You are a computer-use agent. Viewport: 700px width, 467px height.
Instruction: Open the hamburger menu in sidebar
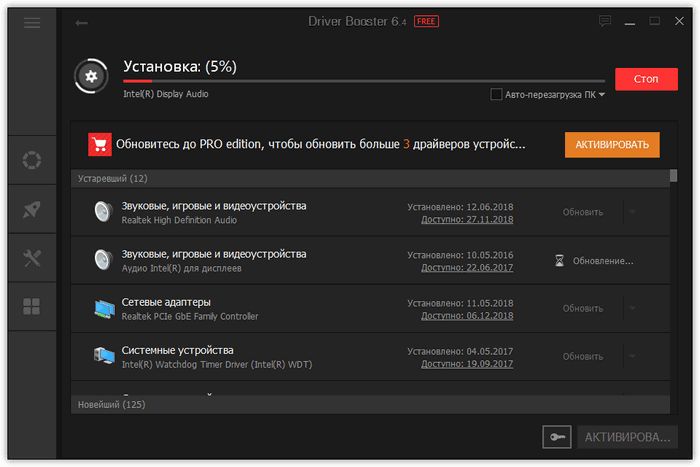click(x=32, y=23)
